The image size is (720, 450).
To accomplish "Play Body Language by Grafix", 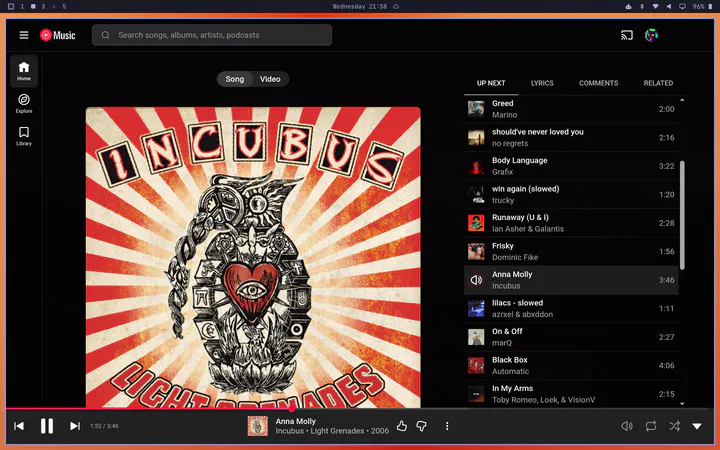I will 571,166.
